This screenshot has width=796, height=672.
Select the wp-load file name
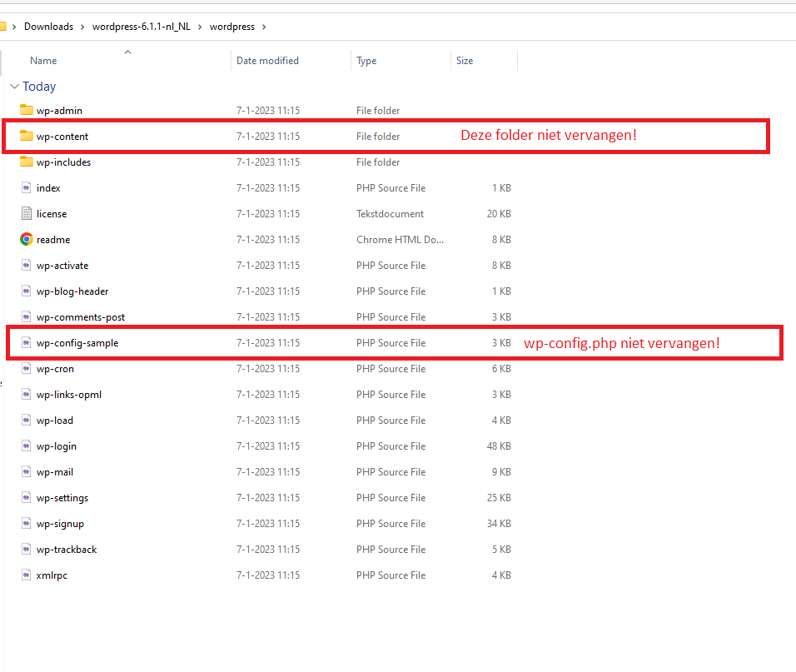tap(55, 421)
